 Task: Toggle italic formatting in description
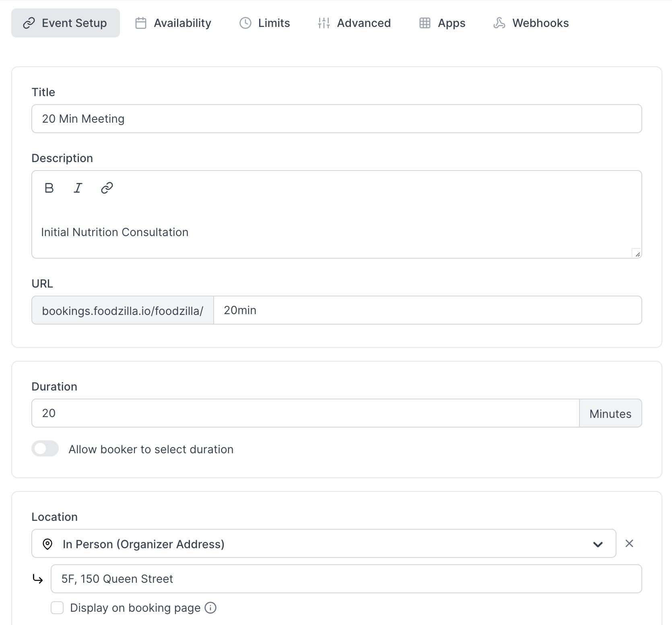tap(78, 188)
